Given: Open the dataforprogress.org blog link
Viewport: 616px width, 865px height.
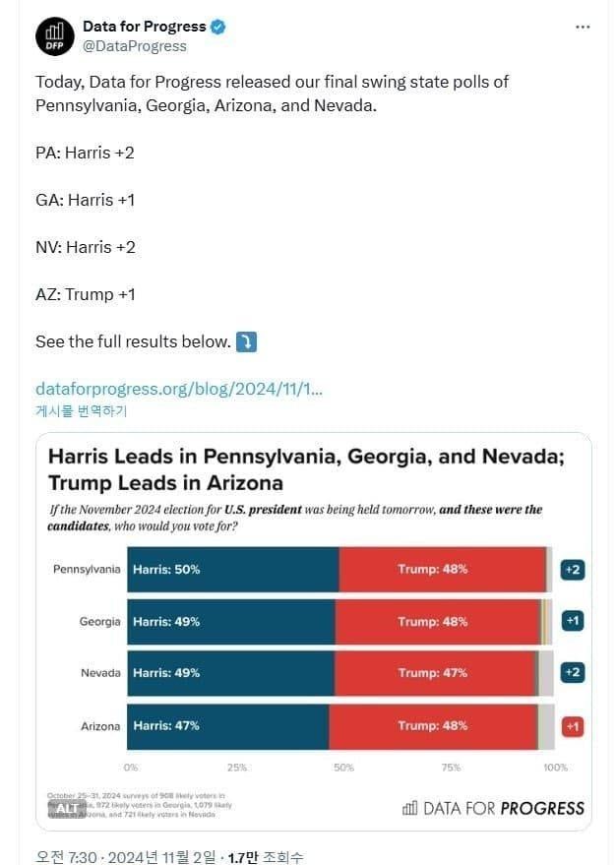Looking at the screenshot, I should pyautogui.click(x=179, y=389).
